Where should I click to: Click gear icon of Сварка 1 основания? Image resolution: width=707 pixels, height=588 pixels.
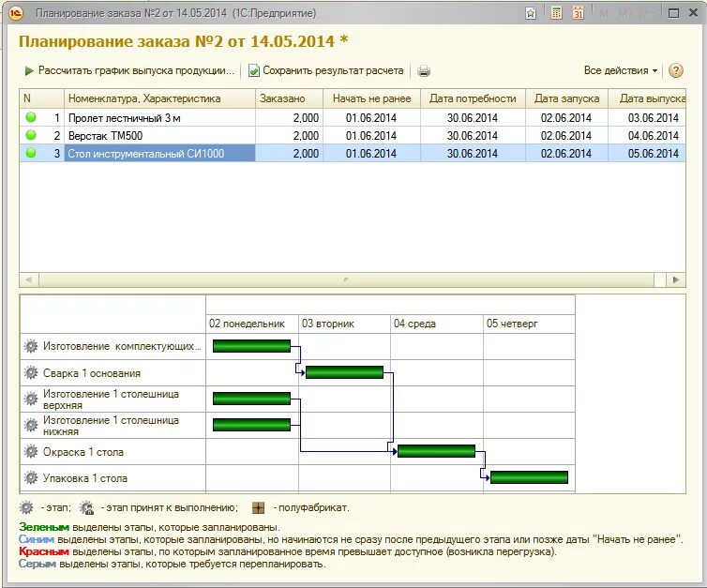coord(31,373)
